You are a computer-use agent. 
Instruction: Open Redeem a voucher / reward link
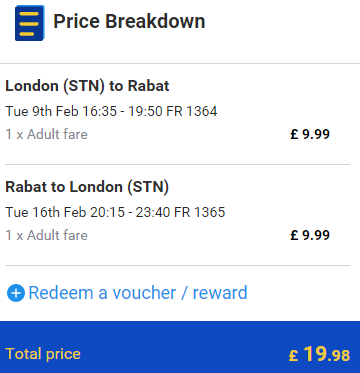[138, 293]
